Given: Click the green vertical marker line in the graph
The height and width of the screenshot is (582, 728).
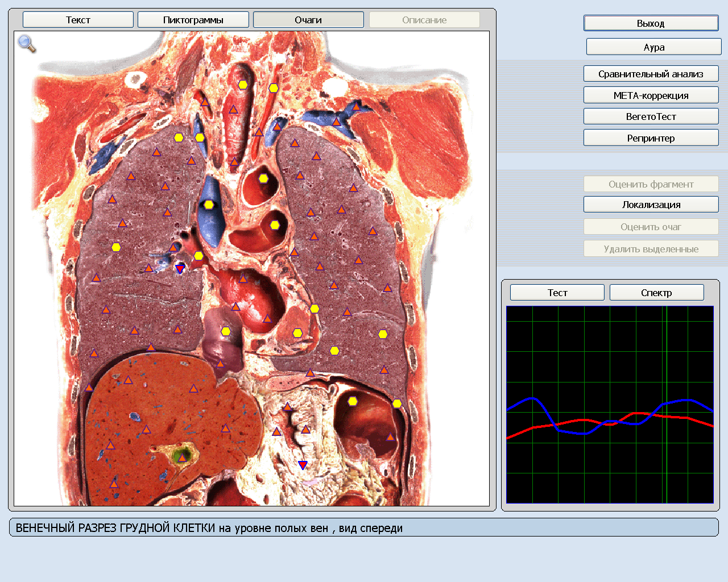Looking at the screenshot, I should [x=667, y=405].
